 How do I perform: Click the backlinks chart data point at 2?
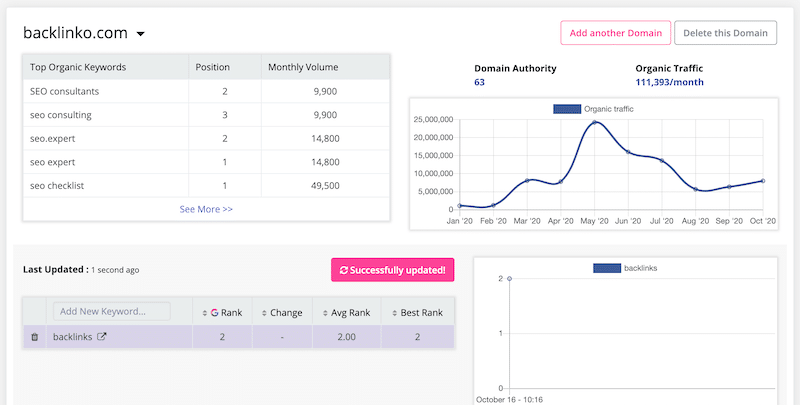(x=509, y=279)
